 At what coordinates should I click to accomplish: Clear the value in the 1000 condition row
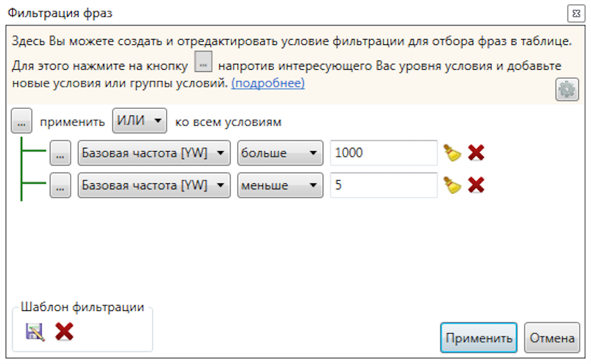[450, 153]
